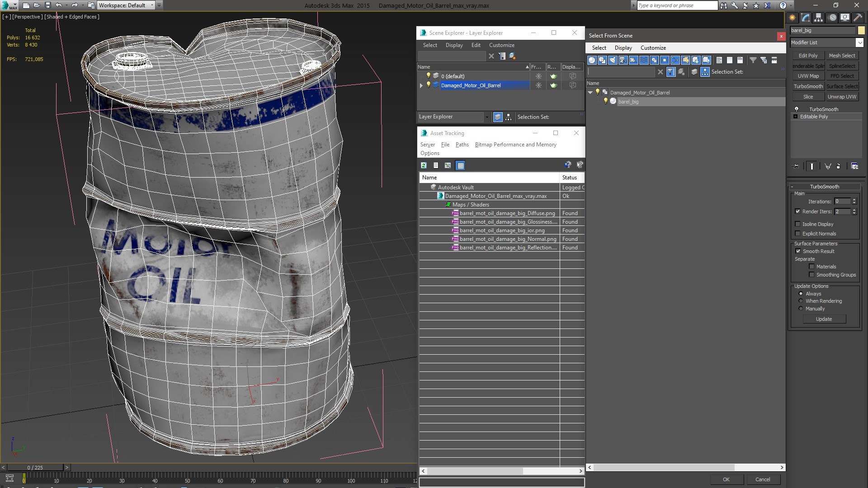
Task: Toggle the TurboSmooth modifier lightbulb on/off
Action: click(x=797, y=109)
